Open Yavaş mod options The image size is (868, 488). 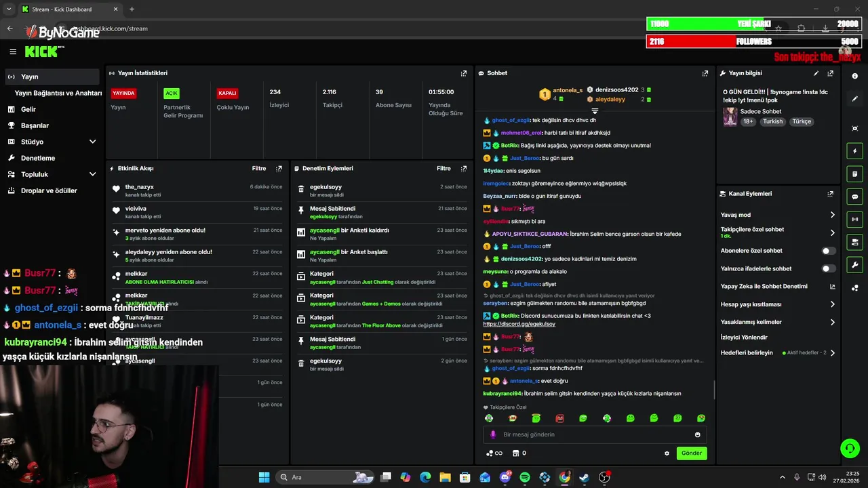[x=777, y=215]
